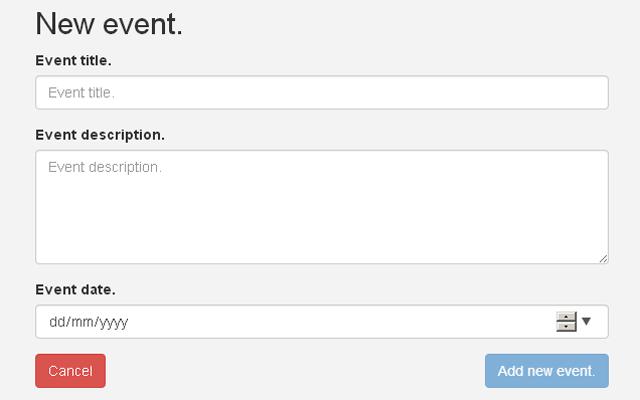Select the dd day segment of date

pos(56,322)
